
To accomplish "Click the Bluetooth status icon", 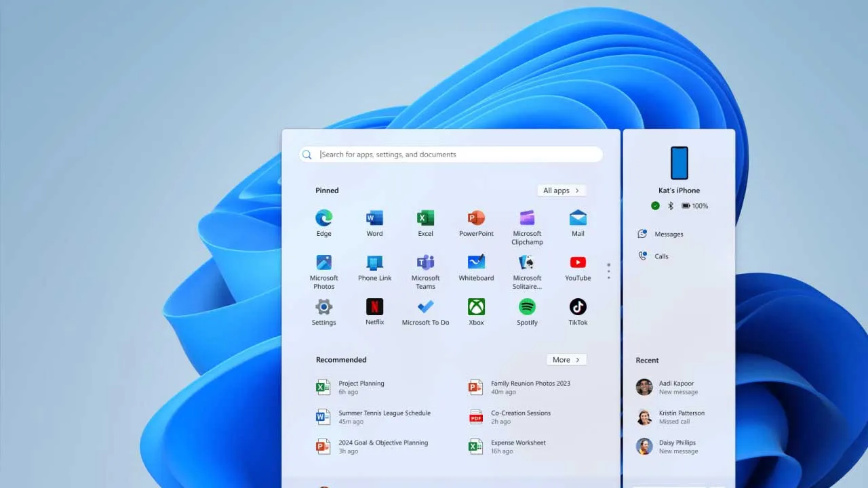I will 671,206.
